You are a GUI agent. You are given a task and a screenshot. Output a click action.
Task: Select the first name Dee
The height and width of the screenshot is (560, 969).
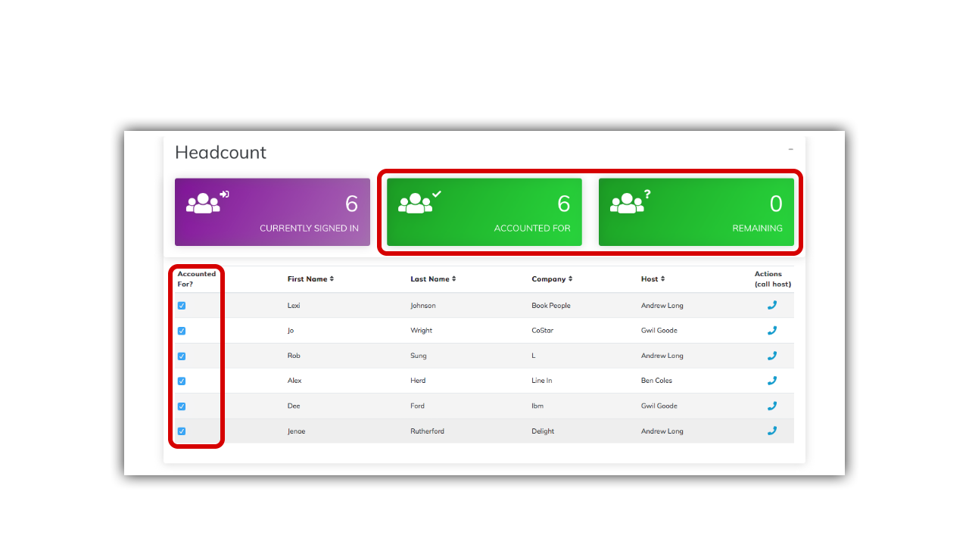point(294,406)
